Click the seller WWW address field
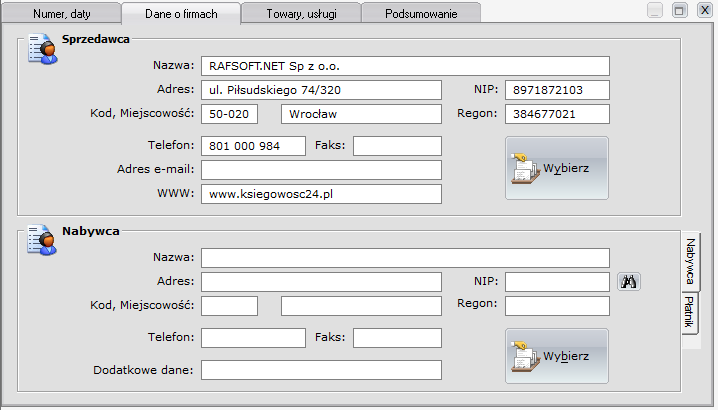The width and height of the screenshot is (718, 410). (x=321, y=194)
